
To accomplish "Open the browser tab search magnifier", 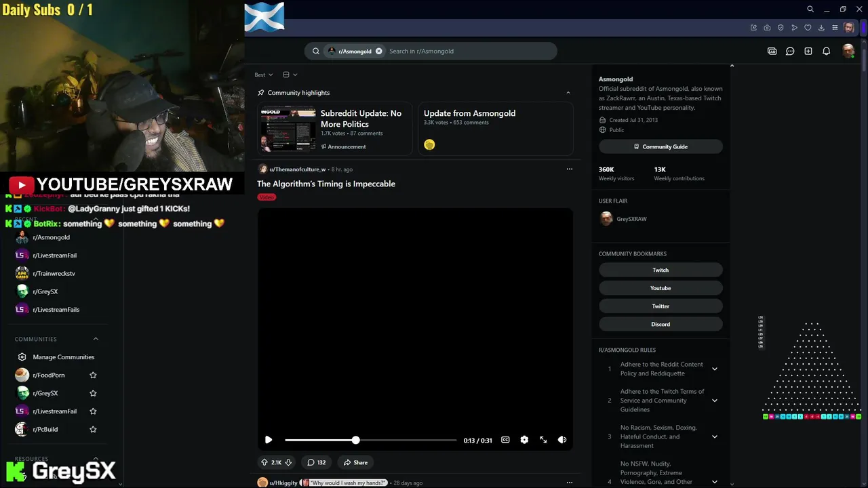I will click(810, 9).
